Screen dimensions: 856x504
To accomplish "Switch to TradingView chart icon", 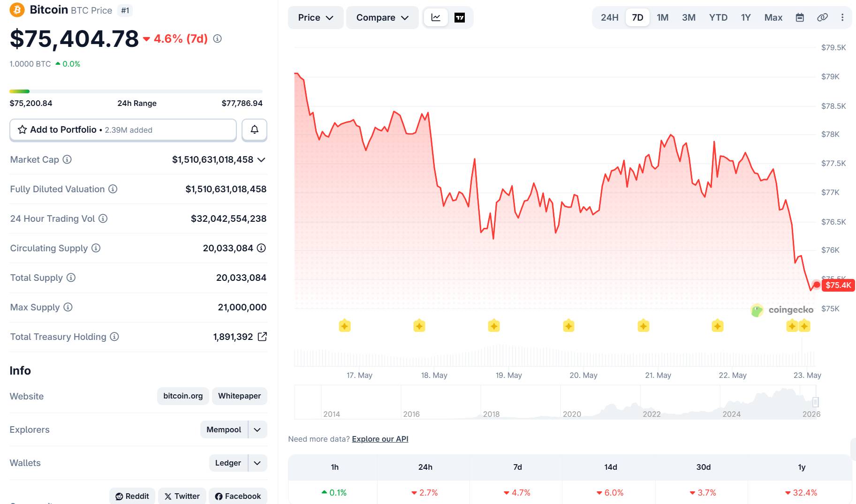I will coord(460,17).
